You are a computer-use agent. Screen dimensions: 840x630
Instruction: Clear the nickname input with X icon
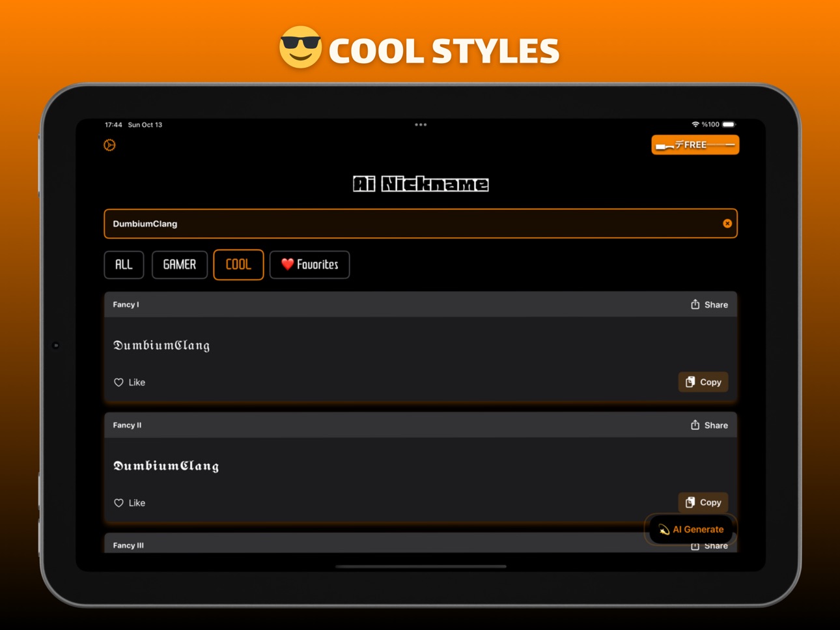click(x=727, y=223)
